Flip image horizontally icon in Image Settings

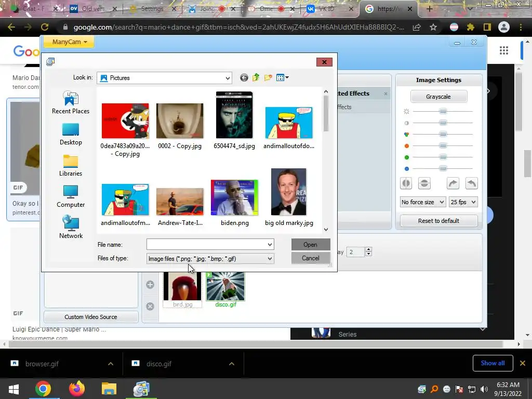(x=406, y=183)
